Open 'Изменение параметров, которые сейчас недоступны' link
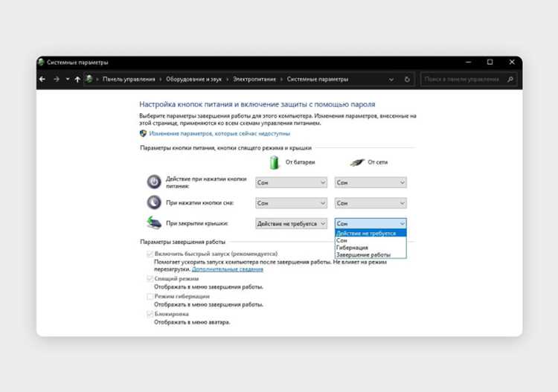 [x=219, y=133]
